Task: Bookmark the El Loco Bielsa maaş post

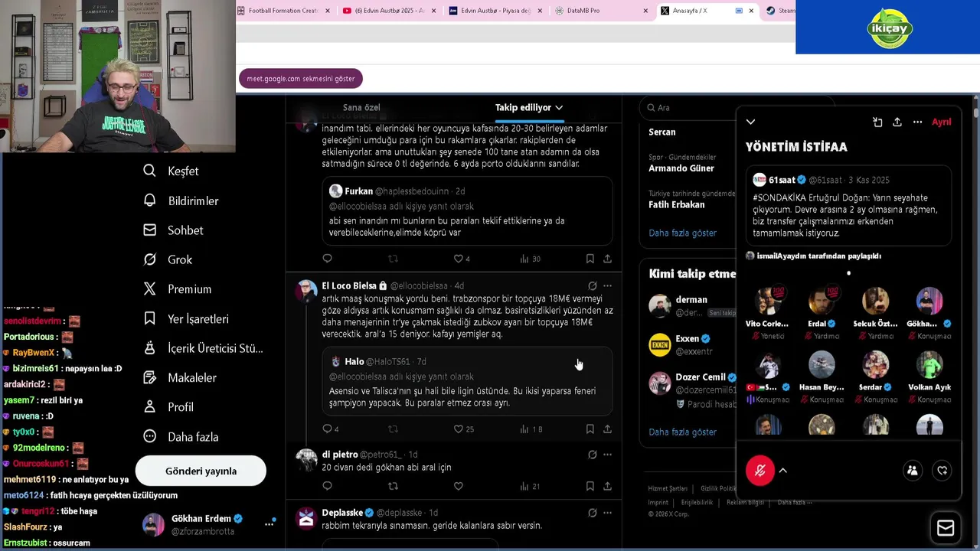Action: point(590,429)
